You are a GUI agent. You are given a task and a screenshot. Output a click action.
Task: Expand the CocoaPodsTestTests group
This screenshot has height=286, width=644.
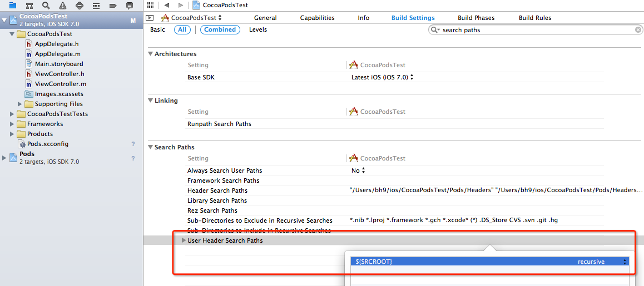pyautogui.click(x=12, y=114)
